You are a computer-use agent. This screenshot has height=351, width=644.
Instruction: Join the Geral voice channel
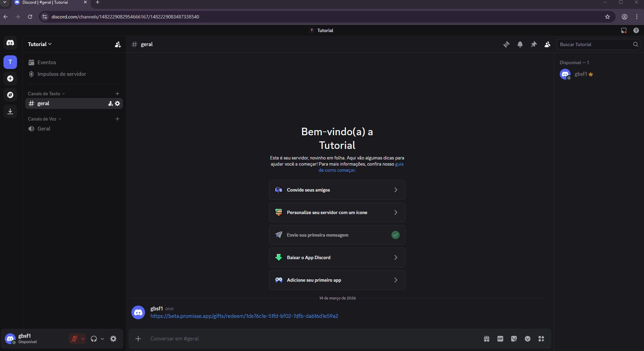(x=44, y=129)
